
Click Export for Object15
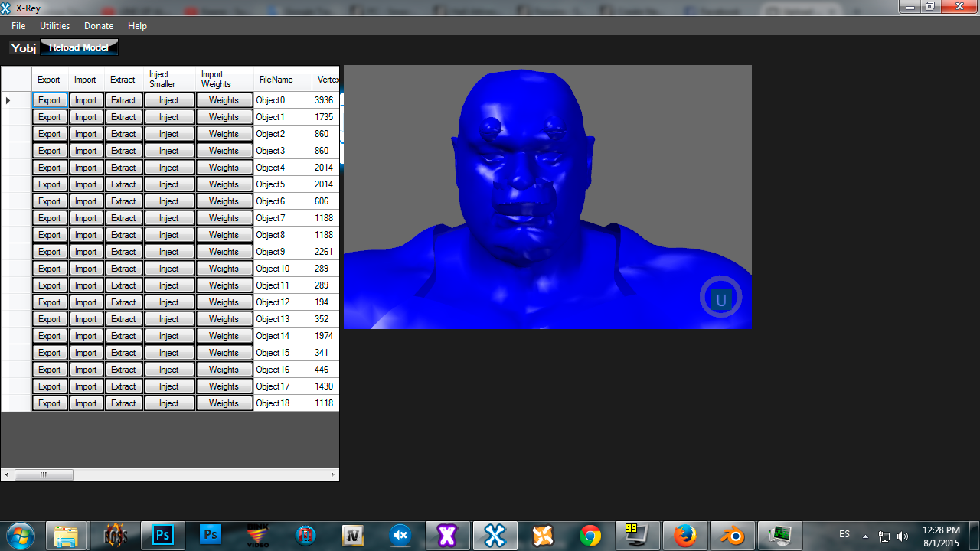coord(50,353)
